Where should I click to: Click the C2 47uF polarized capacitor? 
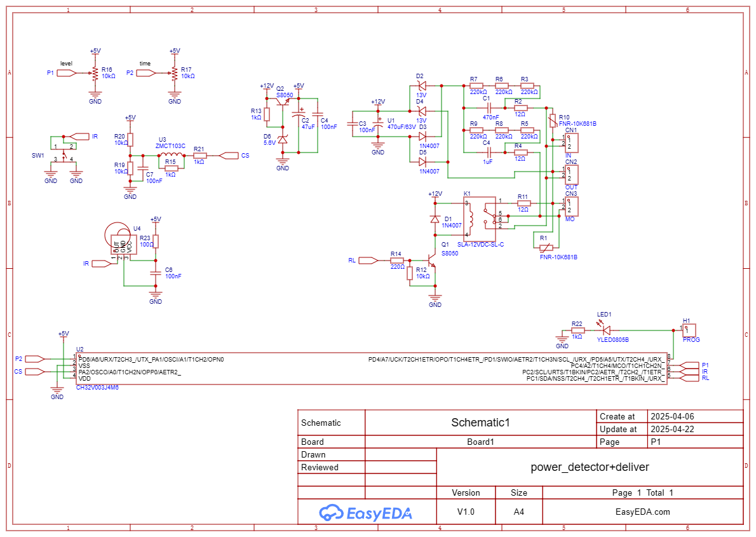tap(299, 115)
